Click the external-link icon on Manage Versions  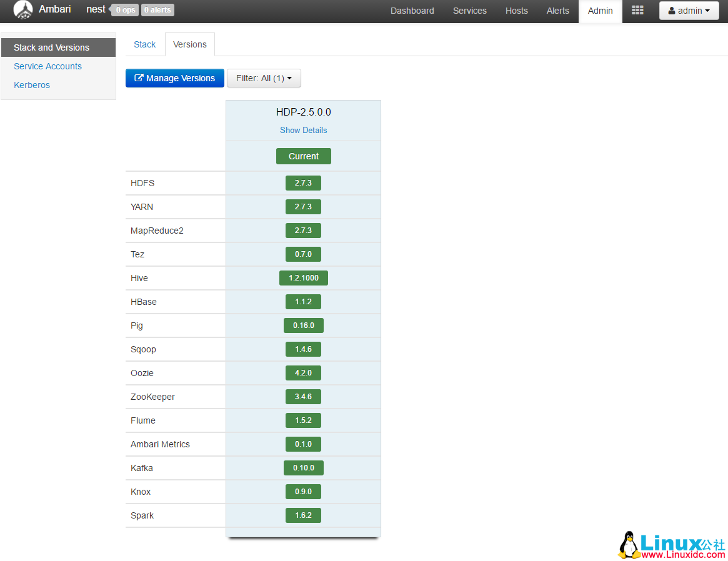[x=139, y=78]
